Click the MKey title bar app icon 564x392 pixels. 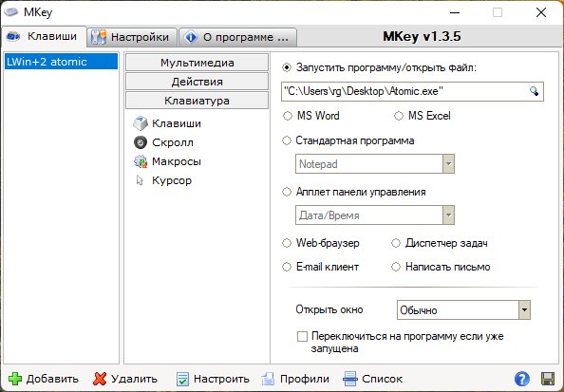10,12
